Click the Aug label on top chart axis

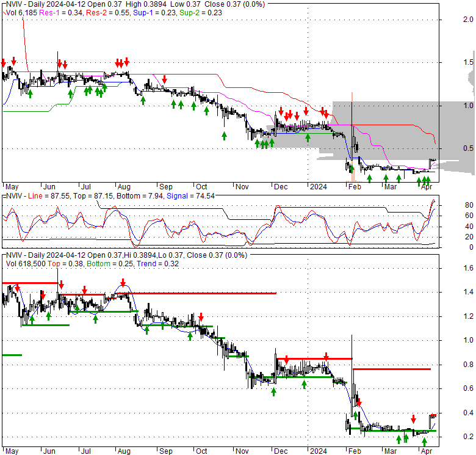click(124, 187)
